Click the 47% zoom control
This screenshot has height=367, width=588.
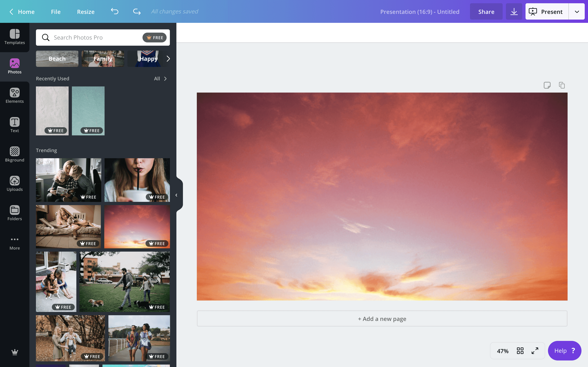503,350
